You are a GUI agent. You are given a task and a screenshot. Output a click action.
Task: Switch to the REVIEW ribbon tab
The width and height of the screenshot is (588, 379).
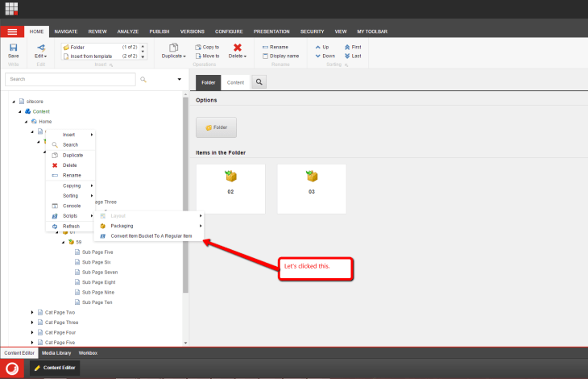point(97,31)
